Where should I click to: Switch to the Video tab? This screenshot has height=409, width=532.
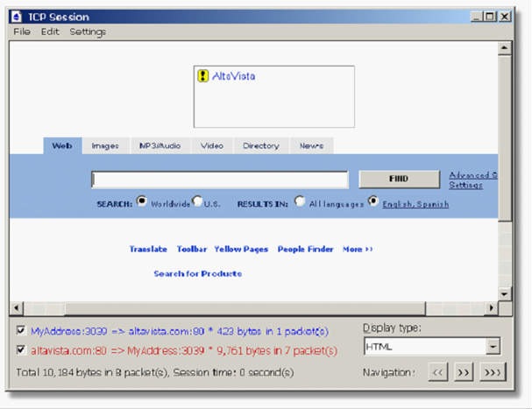click(x=212, y=146)
